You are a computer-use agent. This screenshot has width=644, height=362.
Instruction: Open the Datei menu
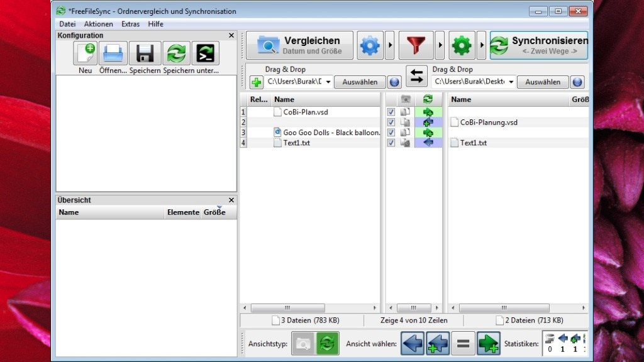click(67, 24)
